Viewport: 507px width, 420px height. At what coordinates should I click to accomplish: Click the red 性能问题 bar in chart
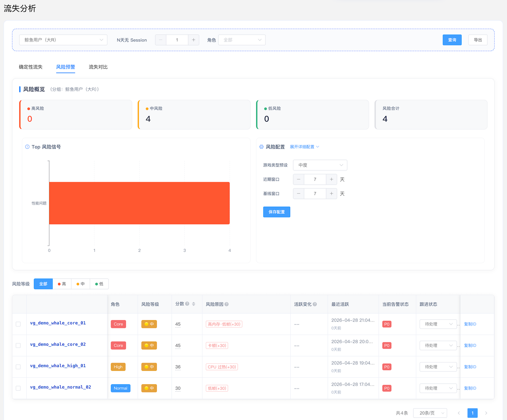point(139,203)
